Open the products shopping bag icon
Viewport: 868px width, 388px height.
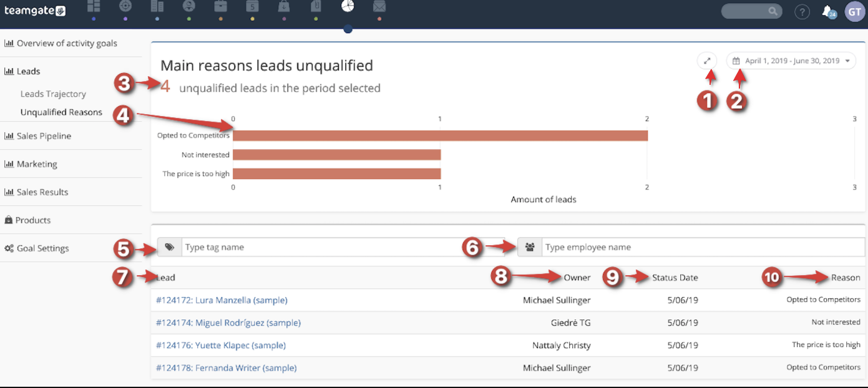point(284,6)
